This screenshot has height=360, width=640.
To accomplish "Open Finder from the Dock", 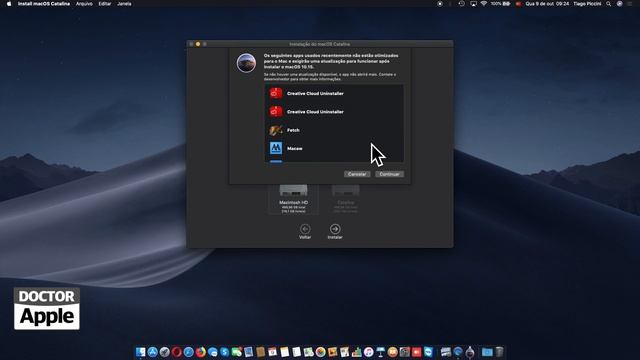I will tap(140, 352).
